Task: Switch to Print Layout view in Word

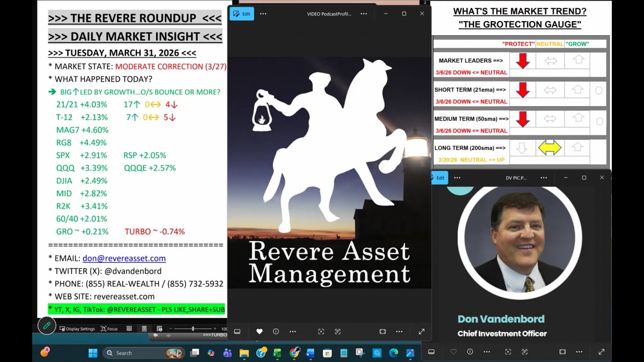Action: [144, 329]
